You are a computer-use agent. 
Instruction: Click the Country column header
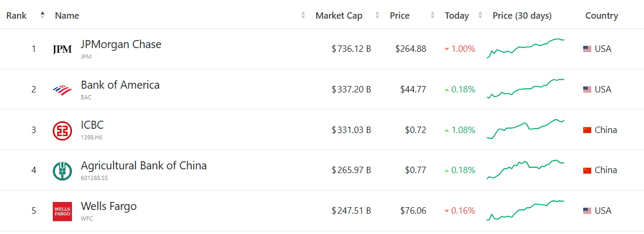pyautogui.click(x=601, y=15)
